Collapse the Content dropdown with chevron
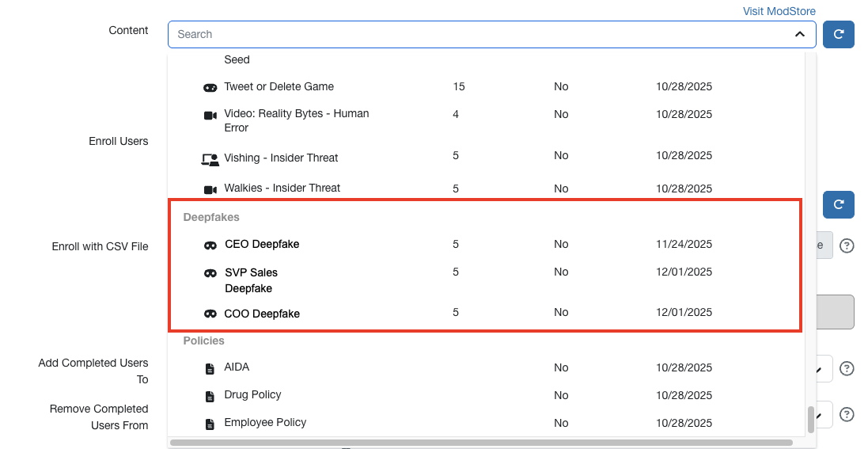The height and width of the screenshot is (449, 868). point(800,34)
